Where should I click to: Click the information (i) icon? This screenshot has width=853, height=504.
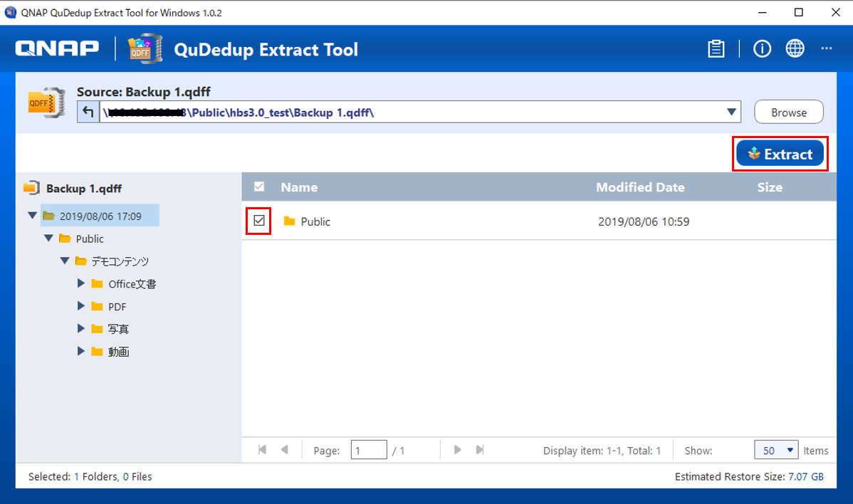pos(762,48)
